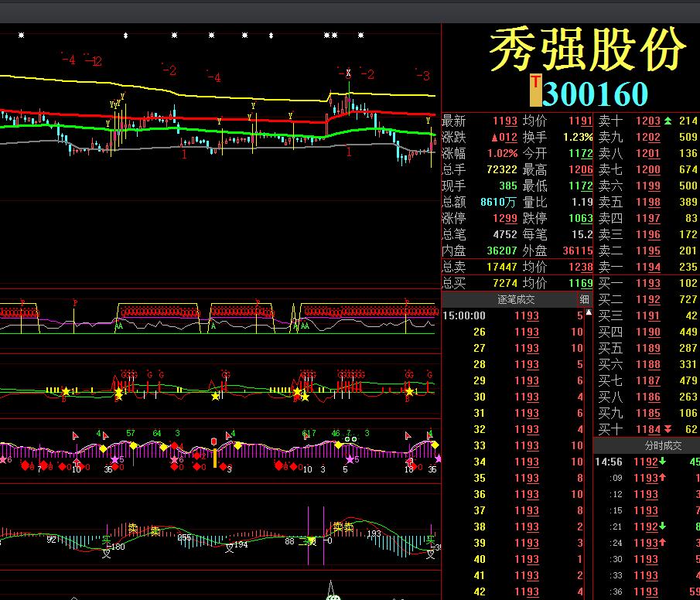Image resolution: width=700 pixels, height=600 pixels.
Task: Select the 卖五 ask price 1198
Action: point(647,203)
